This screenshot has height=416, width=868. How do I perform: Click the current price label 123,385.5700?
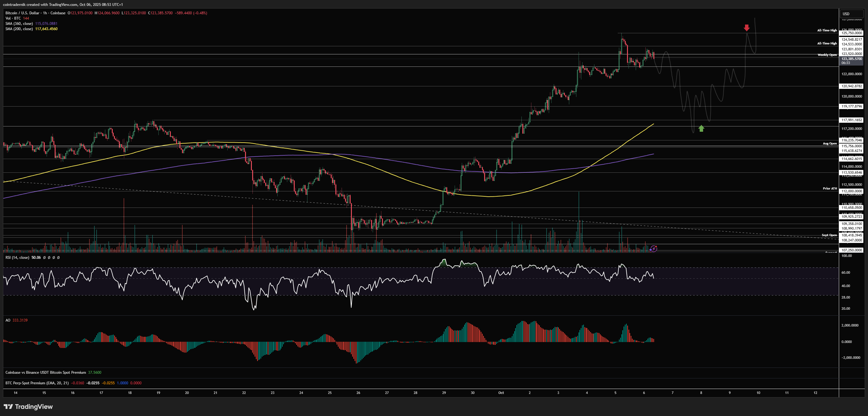coord(852,59)
